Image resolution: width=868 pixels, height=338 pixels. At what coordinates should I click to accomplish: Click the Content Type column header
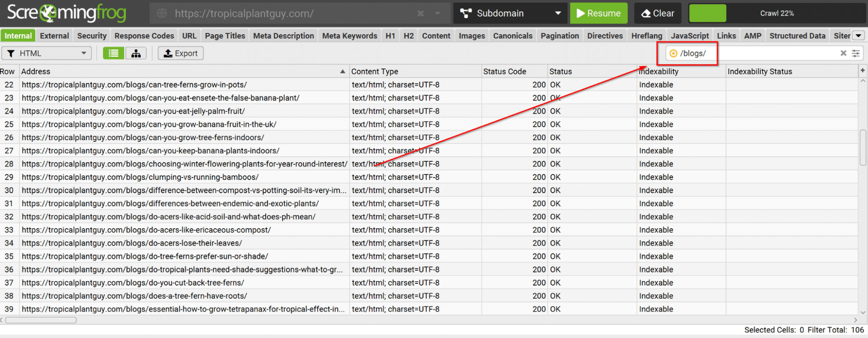(x=415, y=71)
